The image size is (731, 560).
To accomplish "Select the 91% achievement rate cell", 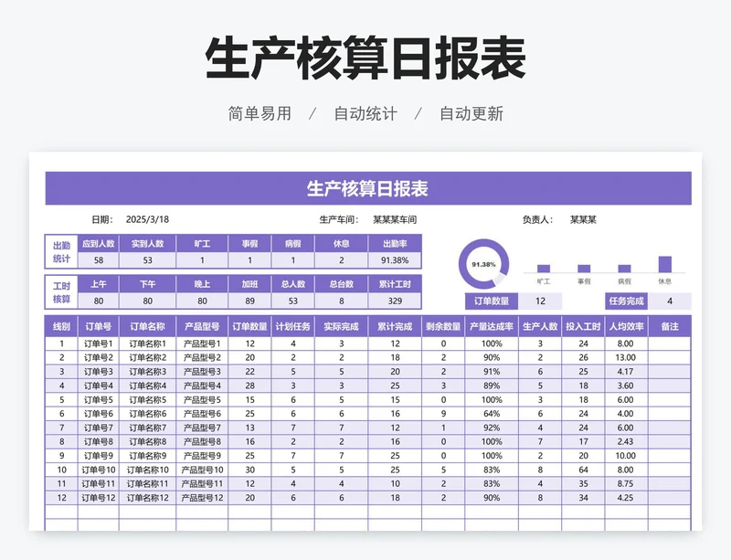I will tap(492, 372).
